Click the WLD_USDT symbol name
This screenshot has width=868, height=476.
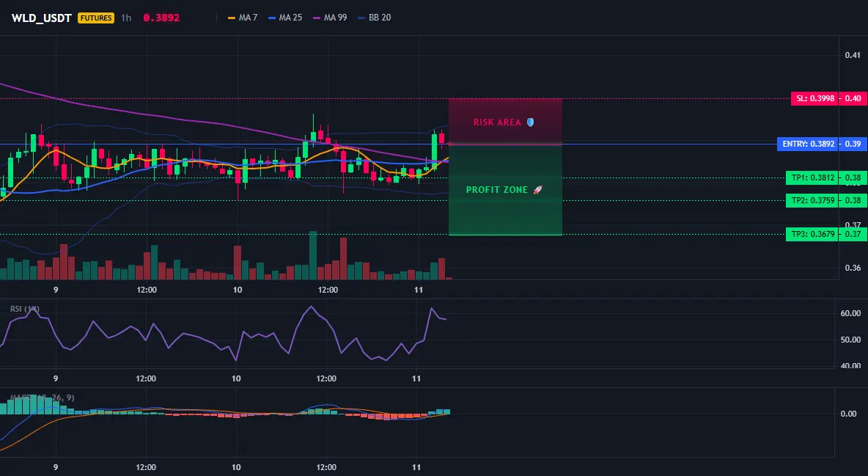(x=42, y=18)
